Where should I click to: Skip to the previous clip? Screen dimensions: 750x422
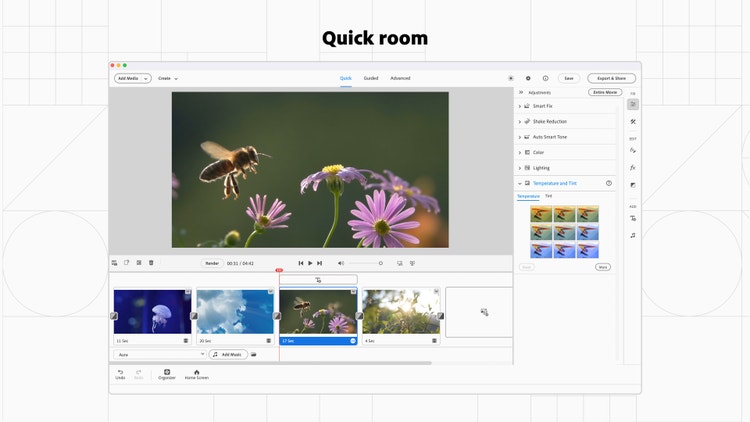[300, 263]
